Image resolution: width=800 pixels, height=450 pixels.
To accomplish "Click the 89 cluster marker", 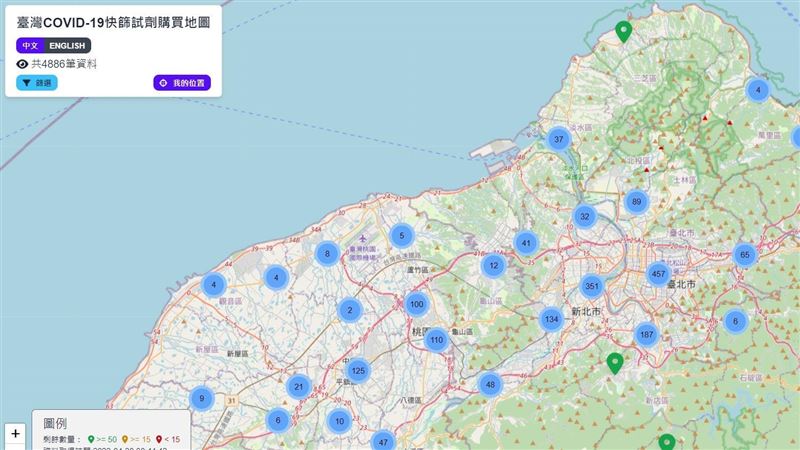I will tap(636, 202).
